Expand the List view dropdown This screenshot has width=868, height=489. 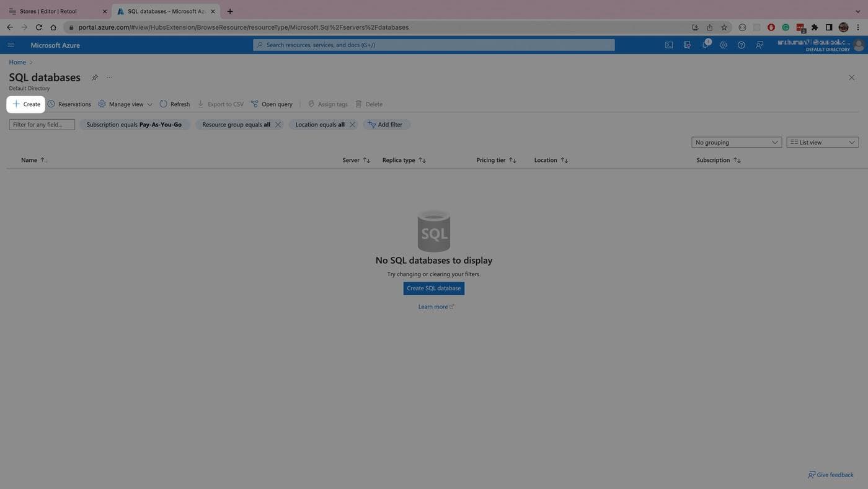coord(822,143)
